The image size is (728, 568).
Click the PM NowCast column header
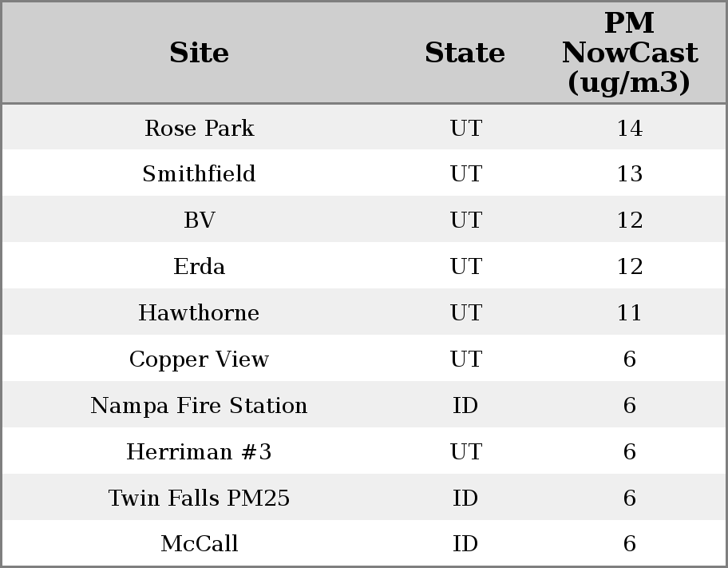tap(629, 53)
